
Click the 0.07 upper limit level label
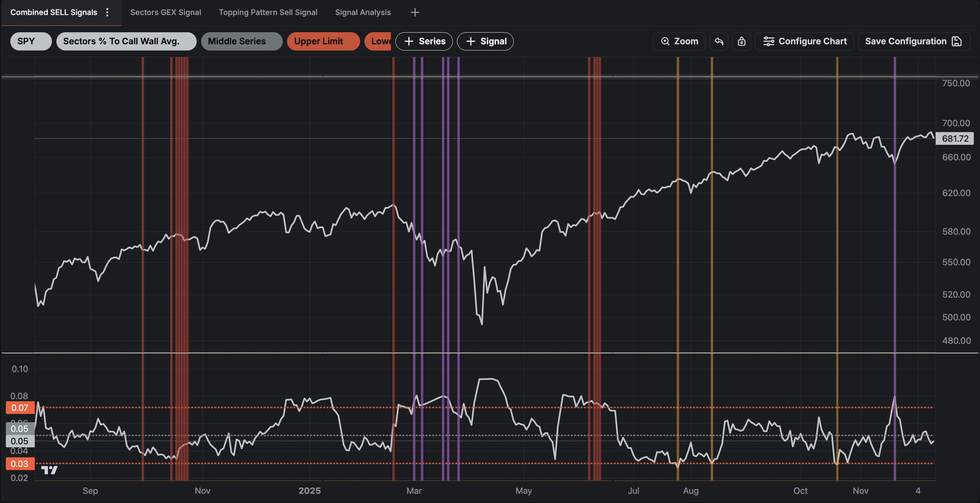(20, 408)
